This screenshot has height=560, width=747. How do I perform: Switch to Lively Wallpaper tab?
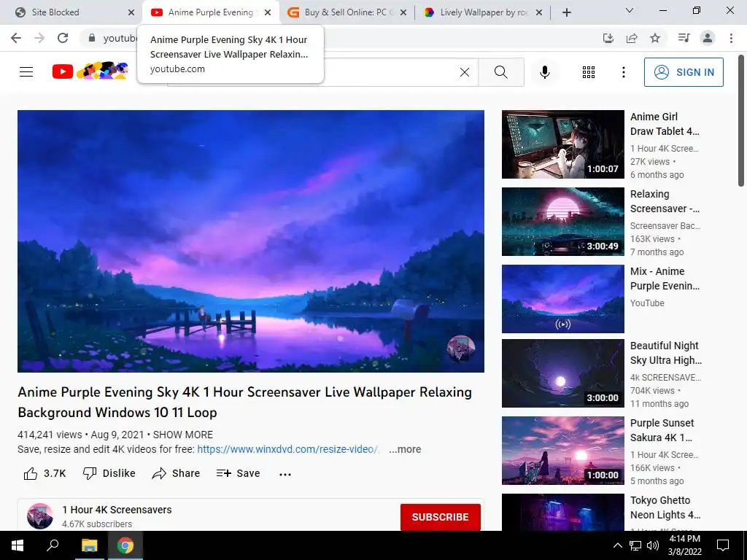(x=483, y=12)
